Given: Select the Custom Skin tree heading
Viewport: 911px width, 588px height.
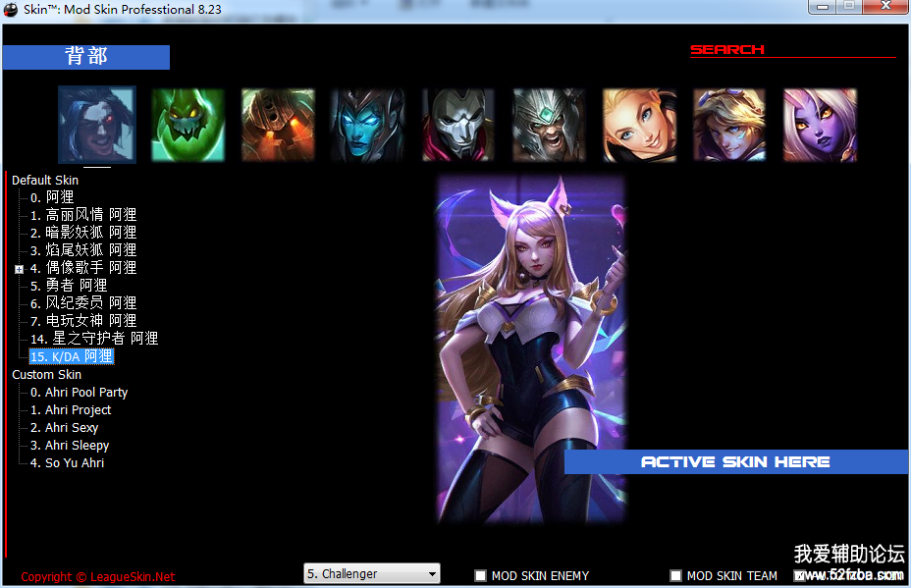Looking at the screenshot, I should point(46,375).
